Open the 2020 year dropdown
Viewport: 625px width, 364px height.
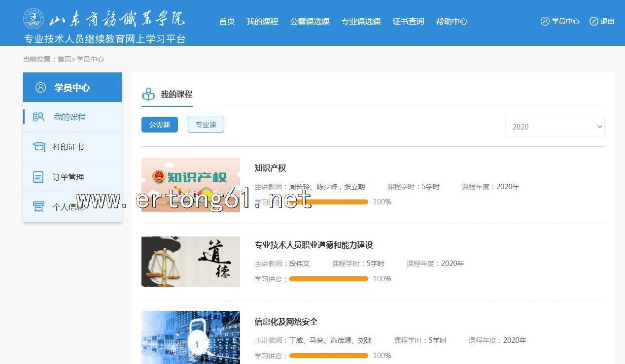pos(555,127)
